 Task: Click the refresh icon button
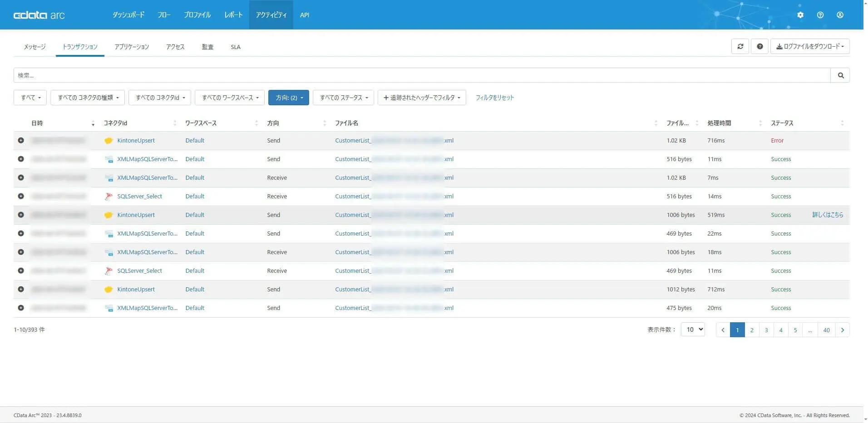(x=740, y=46)
